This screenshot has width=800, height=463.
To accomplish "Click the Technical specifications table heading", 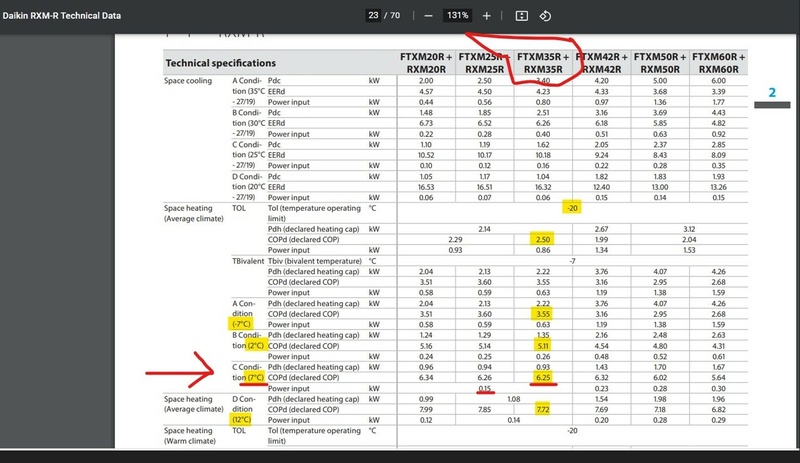I will coord(220,63).
